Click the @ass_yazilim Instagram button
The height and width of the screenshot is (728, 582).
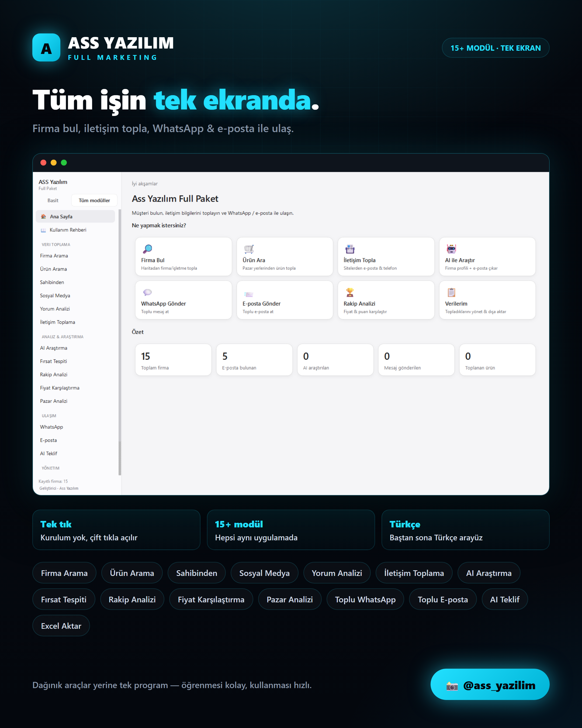[x=490, y=685]
